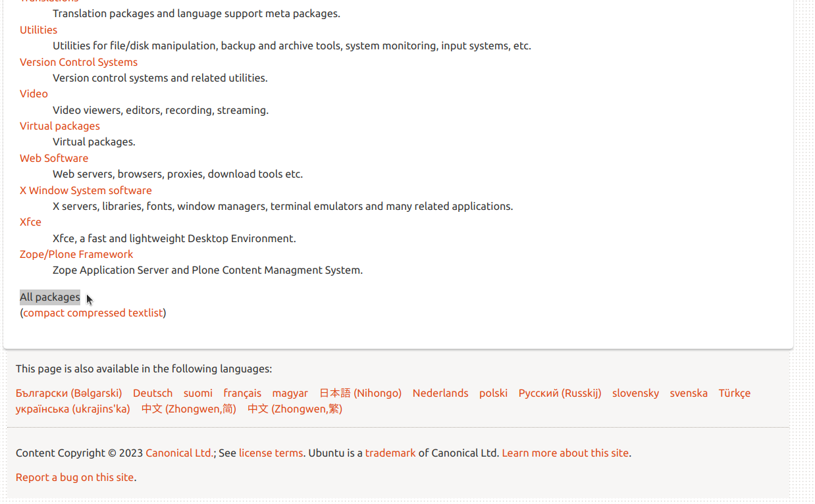Viewport: 815px width, 504px height.
Task: Change language to Русский (Russkij)
Action: point(560,393)
